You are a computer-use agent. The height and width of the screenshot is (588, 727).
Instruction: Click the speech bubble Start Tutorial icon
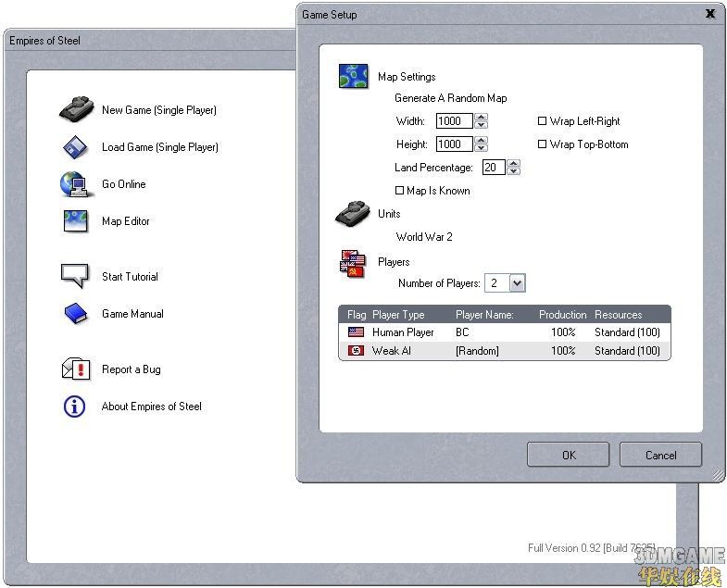point(74,276)
